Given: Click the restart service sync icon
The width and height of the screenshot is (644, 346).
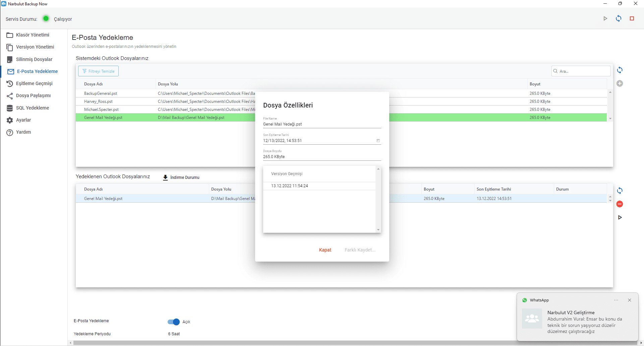Looking at the screenshot, I should pos(619,19).
